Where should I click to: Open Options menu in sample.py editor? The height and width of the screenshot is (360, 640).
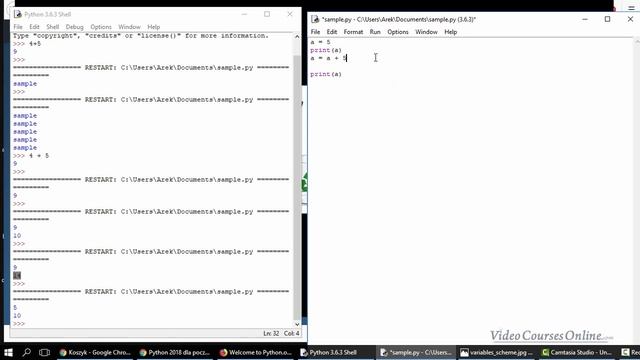398,32
